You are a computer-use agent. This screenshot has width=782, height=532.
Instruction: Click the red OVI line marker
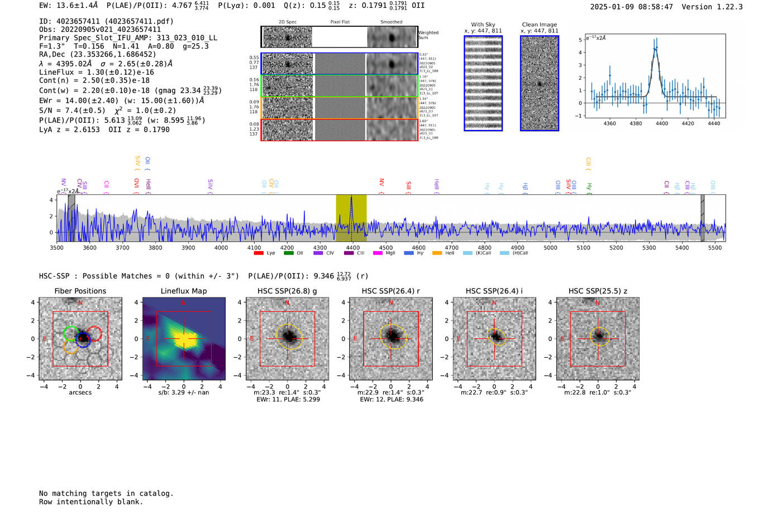tap(136, 185)
